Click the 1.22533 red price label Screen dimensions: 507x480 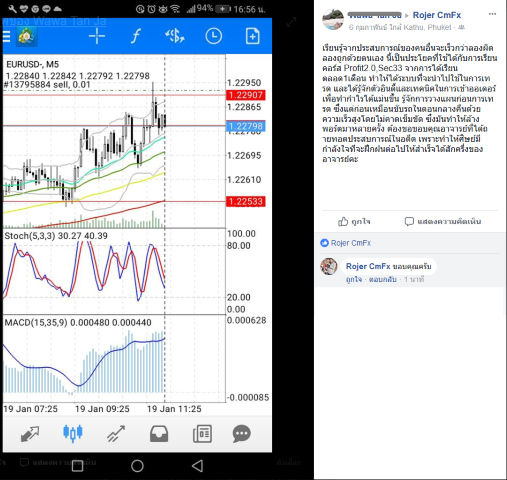point(246,202)
